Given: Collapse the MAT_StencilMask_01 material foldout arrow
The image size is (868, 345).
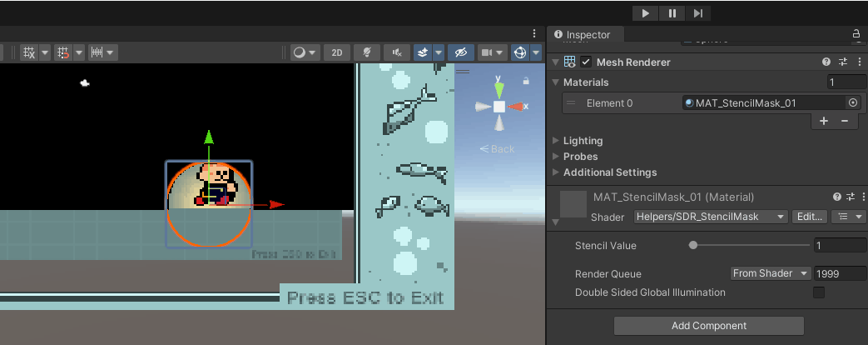Looking at the screenshot, I should click(555, 222).
